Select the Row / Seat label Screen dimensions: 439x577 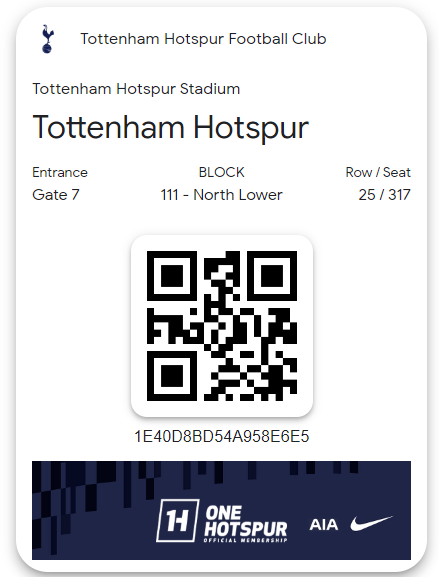(378, 172)
